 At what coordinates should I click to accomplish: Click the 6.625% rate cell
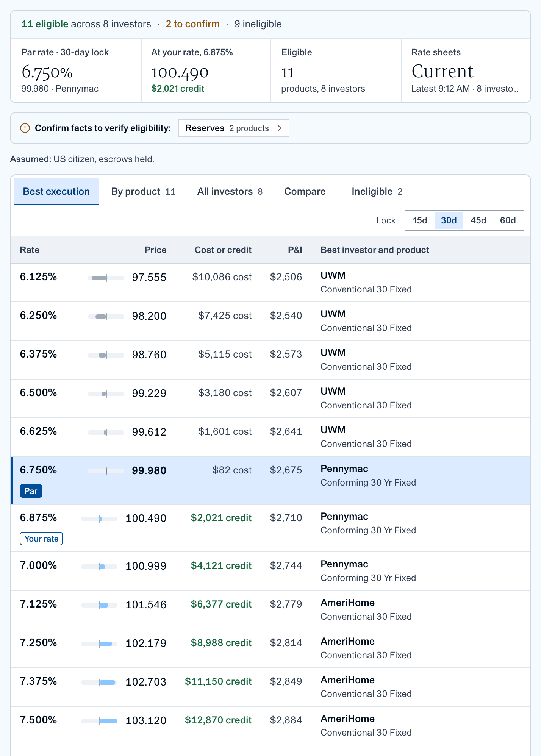click(x=38, y=431)
